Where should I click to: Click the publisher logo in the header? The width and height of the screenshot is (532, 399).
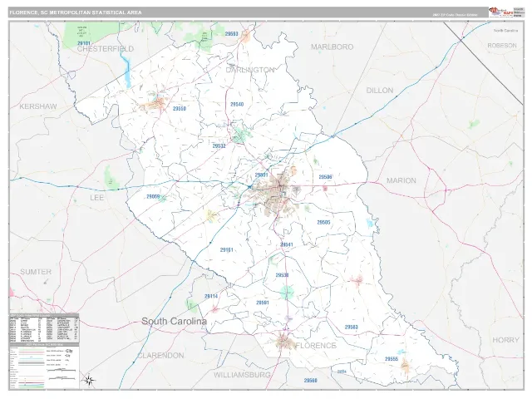[500, 12]
